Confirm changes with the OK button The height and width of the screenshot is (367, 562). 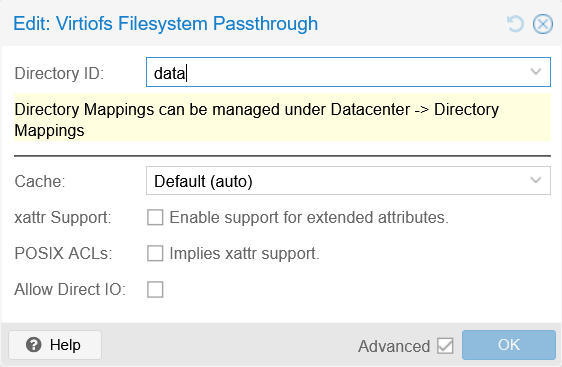point(509,345)
